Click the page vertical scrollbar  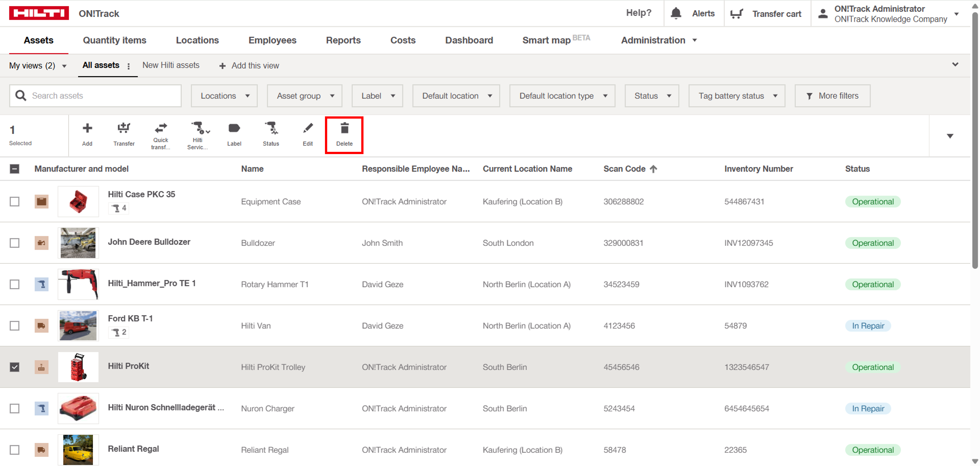point(975,141)
